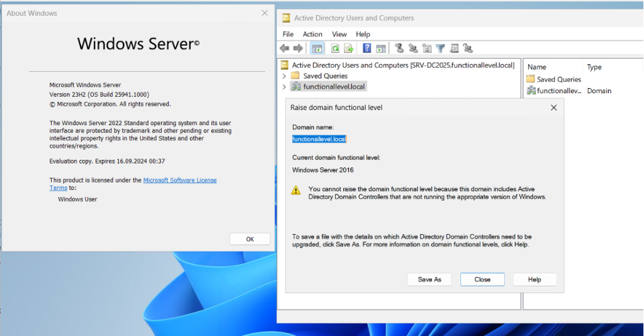Viewport: 644px width, 336px height.
Task: Open the Action menu
Action: pos(313,34)
